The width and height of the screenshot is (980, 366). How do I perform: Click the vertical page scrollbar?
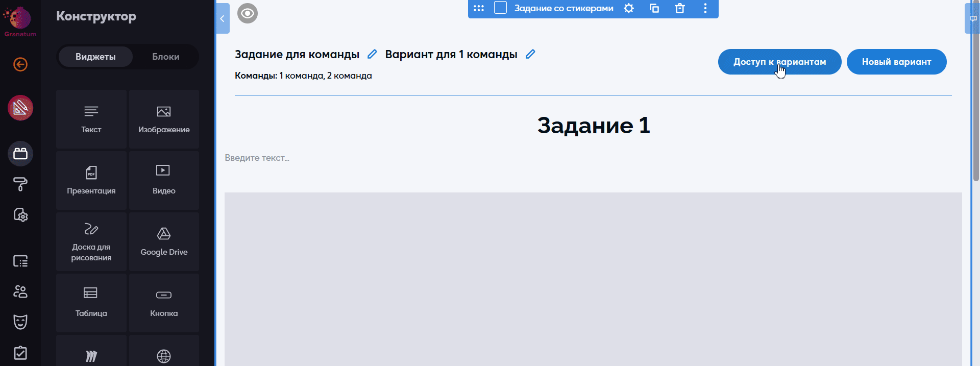tap(976, 102)
